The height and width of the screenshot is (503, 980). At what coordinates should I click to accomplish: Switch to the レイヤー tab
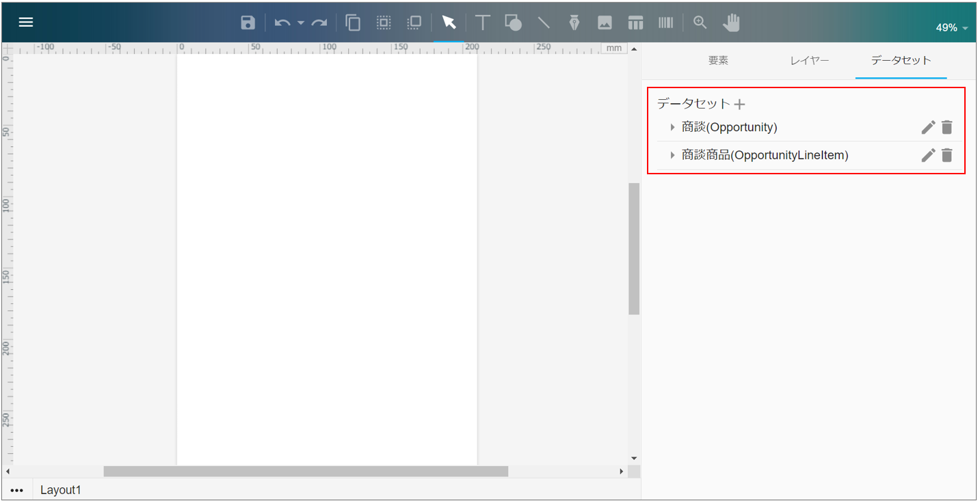point(810,60)
